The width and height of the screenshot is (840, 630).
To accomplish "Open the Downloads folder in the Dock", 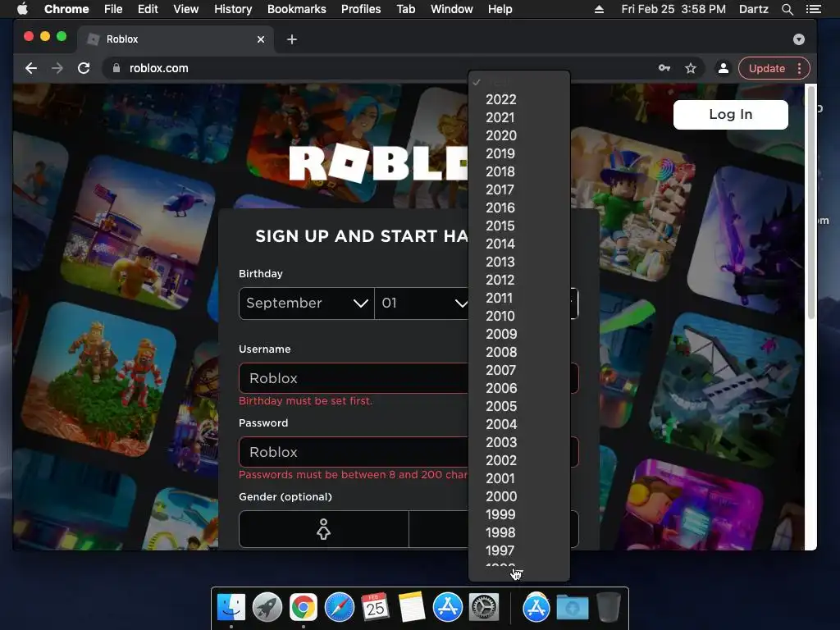I will pos(572,607).
